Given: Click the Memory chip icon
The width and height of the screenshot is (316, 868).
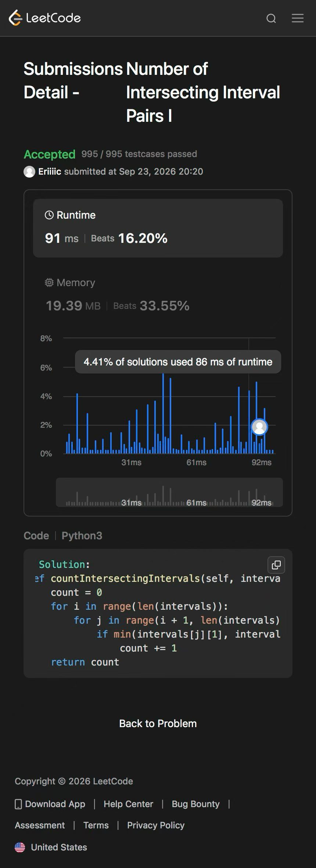Looking at the screenshot, I should [49, 282].
